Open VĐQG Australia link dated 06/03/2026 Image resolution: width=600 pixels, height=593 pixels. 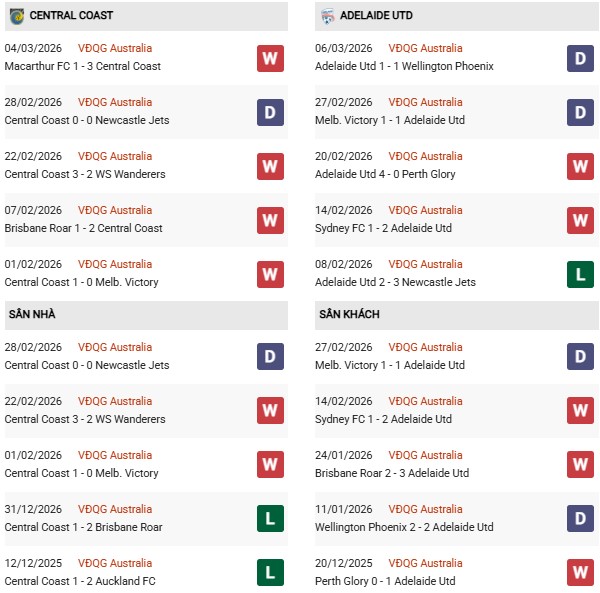[425, 48]
